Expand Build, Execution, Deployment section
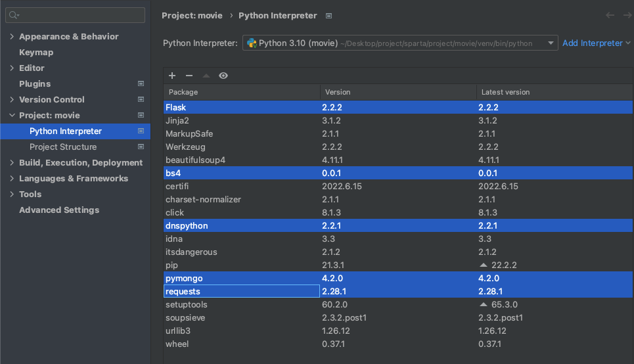This screenshot has height=364, width=634. click(x=12, y=162)
